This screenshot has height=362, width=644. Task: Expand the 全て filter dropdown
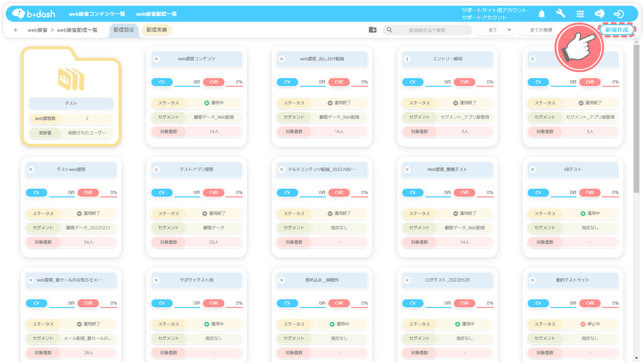495,30
